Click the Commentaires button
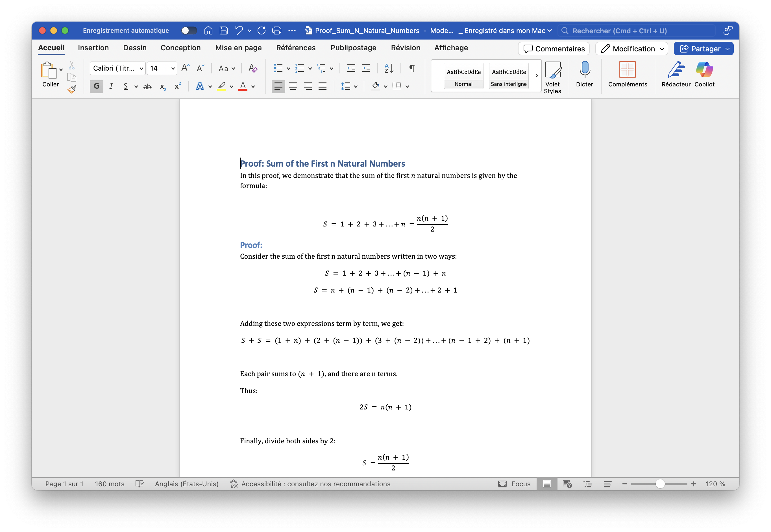The height and width of the screenshot is (532, 771). pos(554,49)
